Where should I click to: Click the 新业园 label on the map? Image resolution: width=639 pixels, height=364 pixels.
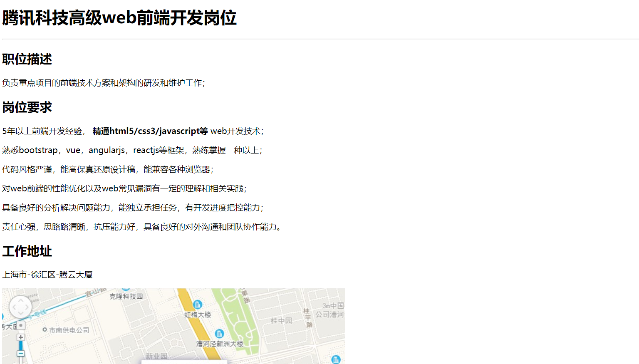(156, 356)
